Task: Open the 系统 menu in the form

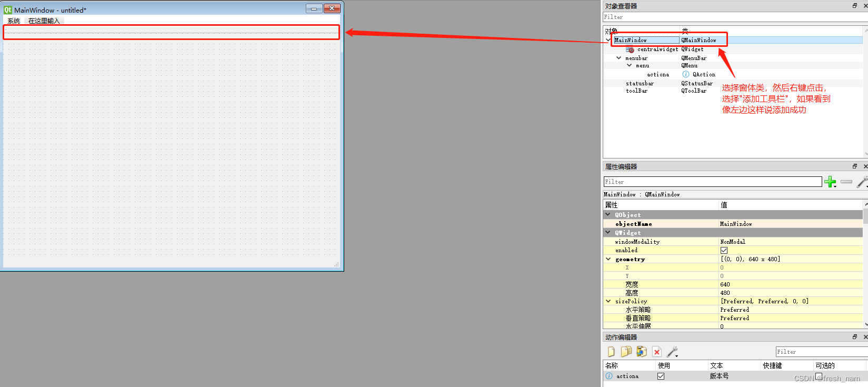Action: [14, 21]
